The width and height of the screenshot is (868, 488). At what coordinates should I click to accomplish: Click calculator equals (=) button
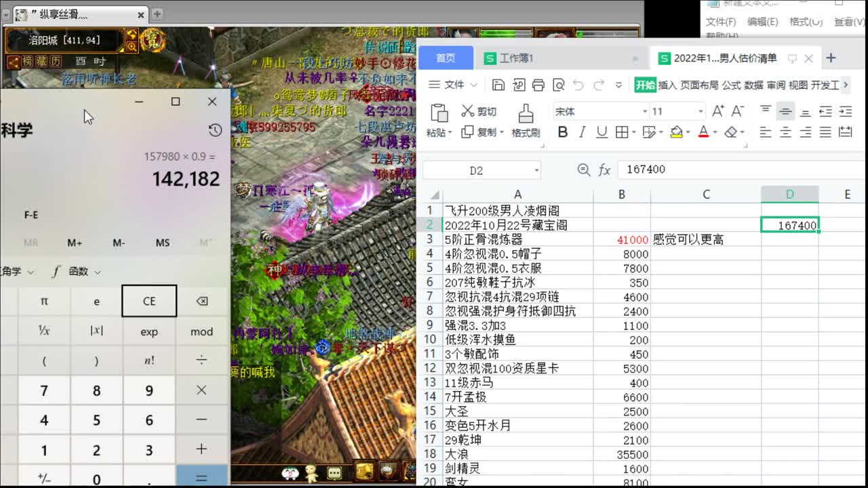(201, 476)
